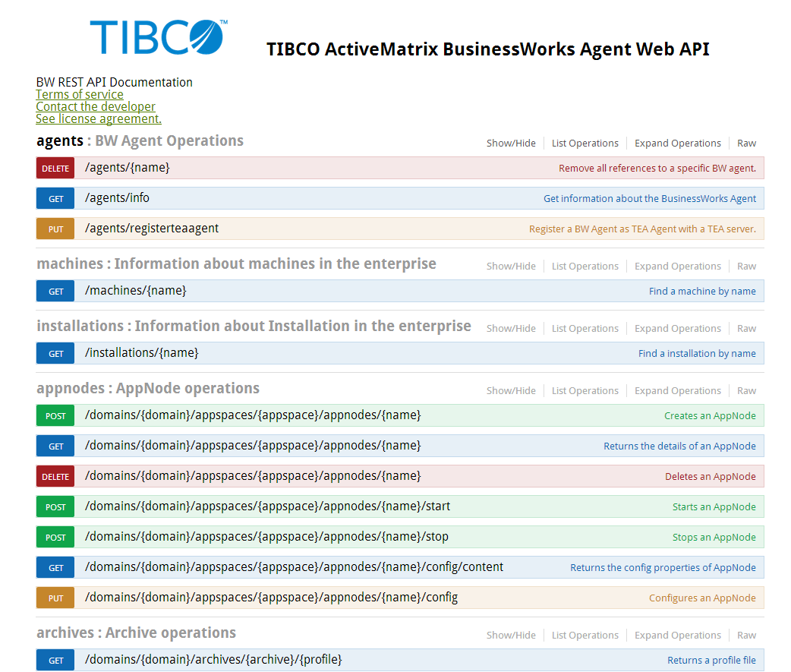Click 'Deletes an AppNode' description

coord(711,476)
